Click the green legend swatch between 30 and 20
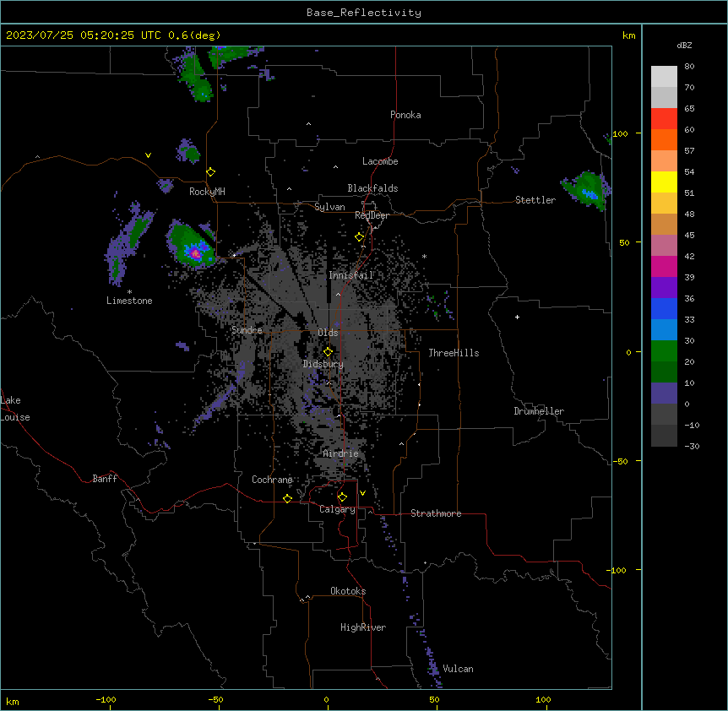Screen dimensions: 728x711 click(664, 351)
